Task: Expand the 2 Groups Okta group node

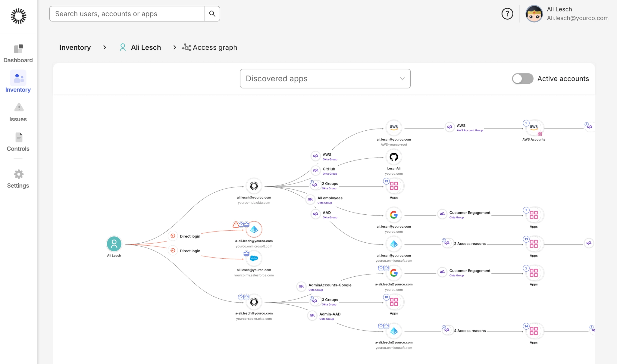Action: 315,185
